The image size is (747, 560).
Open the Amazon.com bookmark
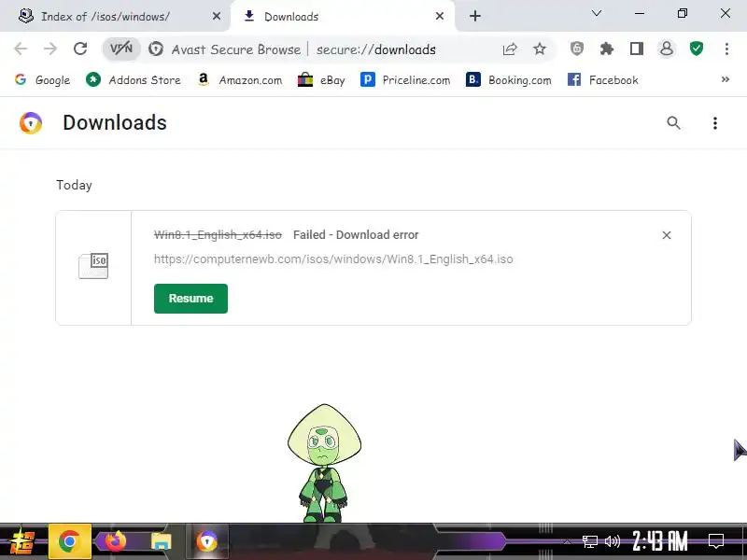click(240, 80)
